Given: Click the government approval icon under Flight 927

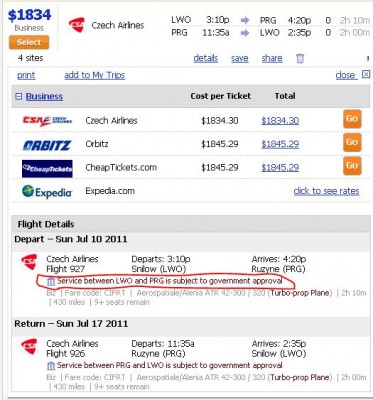Looking at the screenshot, I should (51, 282).
